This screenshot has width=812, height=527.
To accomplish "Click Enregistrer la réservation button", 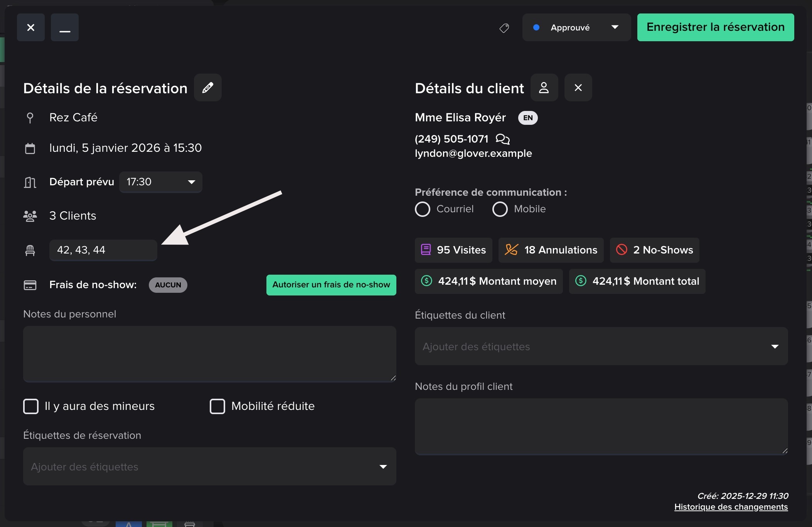I will tap(715, 27).
